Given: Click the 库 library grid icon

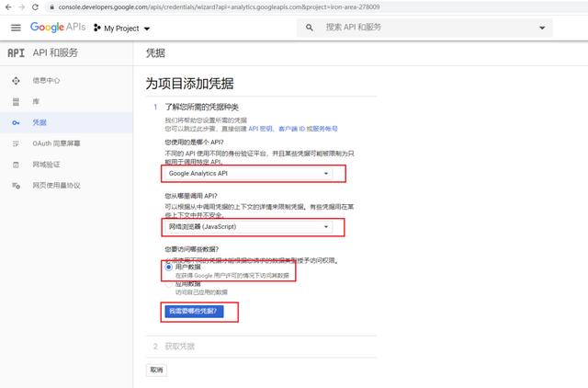Looking at the screenshot, I should point(16,102).
